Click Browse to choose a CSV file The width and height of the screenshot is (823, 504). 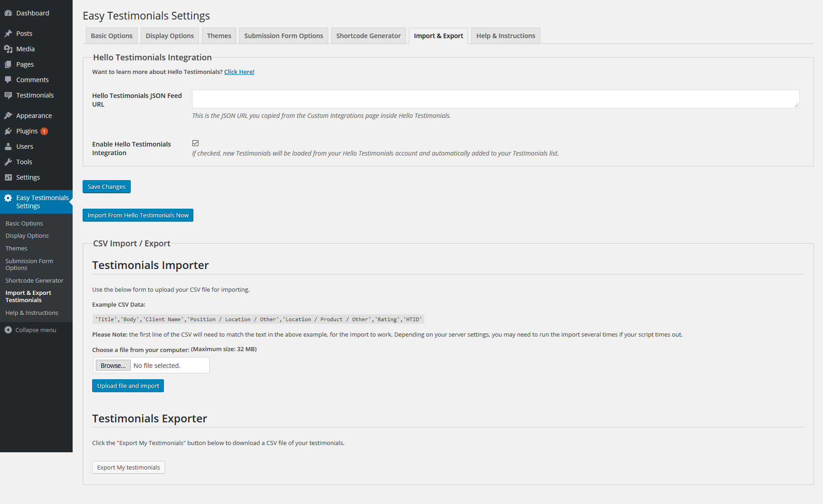113,365
